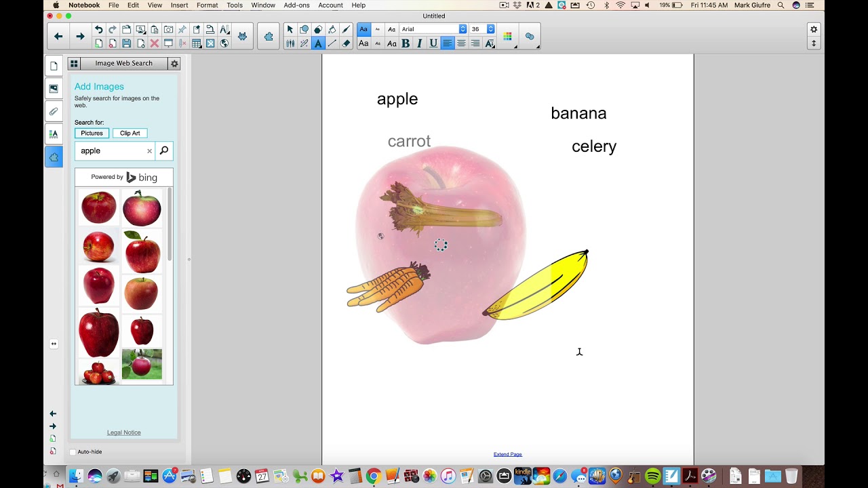Open the text color palette button
The image size is (868, 488).
(508, 37)
